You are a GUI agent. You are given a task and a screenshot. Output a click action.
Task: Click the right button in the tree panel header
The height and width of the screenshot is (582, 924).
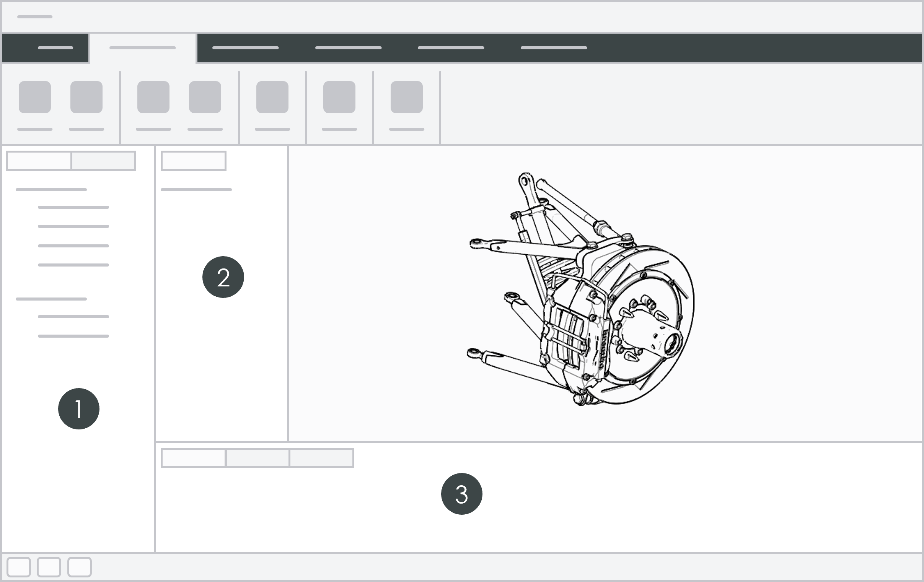tap(103, 160)
